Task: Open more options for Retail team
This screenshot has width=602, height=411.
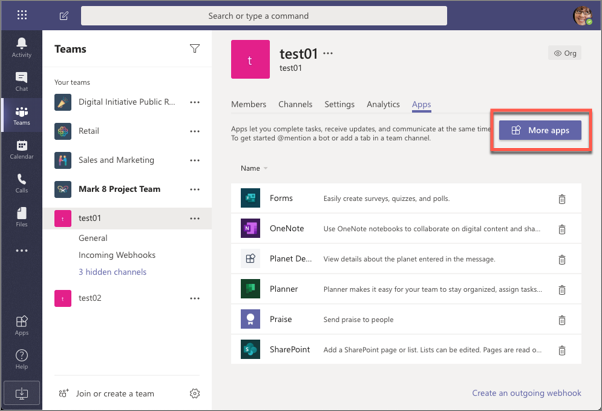Action: coord(195,131)
